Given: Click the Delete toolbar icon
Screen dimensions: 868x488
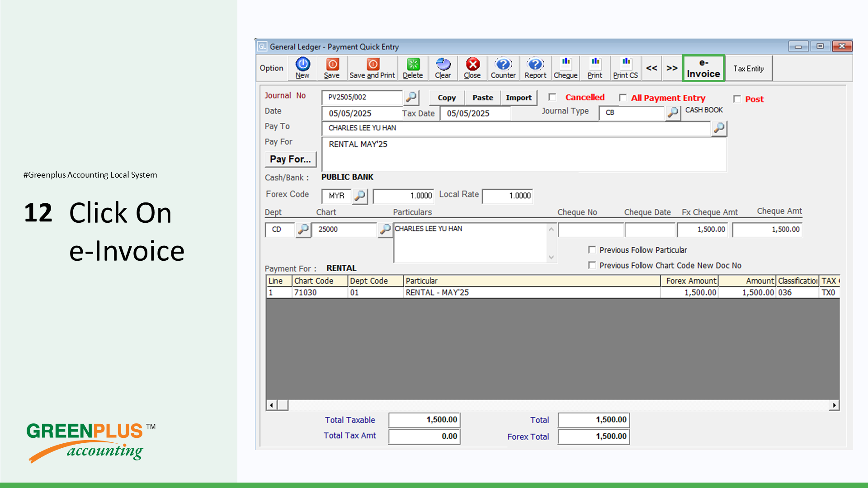Looking at the screenshot, I should tap(413, 68).
